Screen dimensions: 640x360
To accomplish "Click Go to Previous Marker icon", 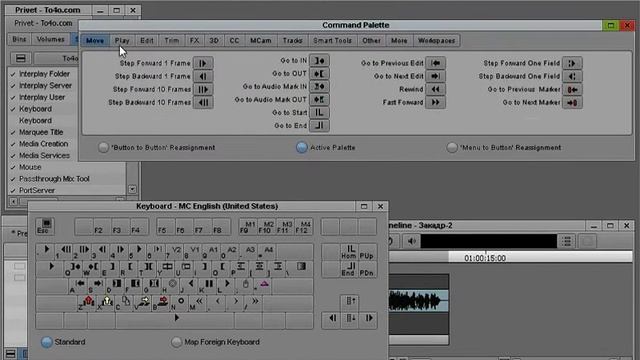I will point(572,89).
